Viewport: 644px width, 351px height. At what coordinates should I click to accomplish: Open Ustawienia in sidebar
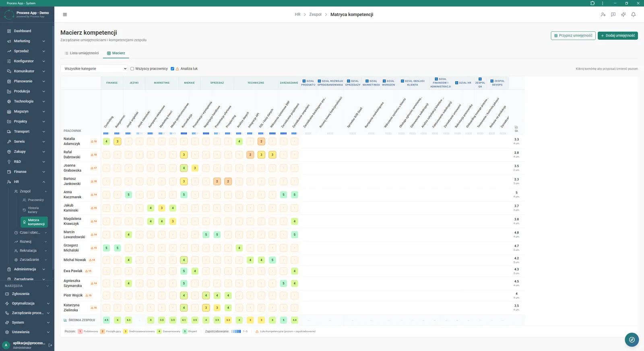[27, 332]
